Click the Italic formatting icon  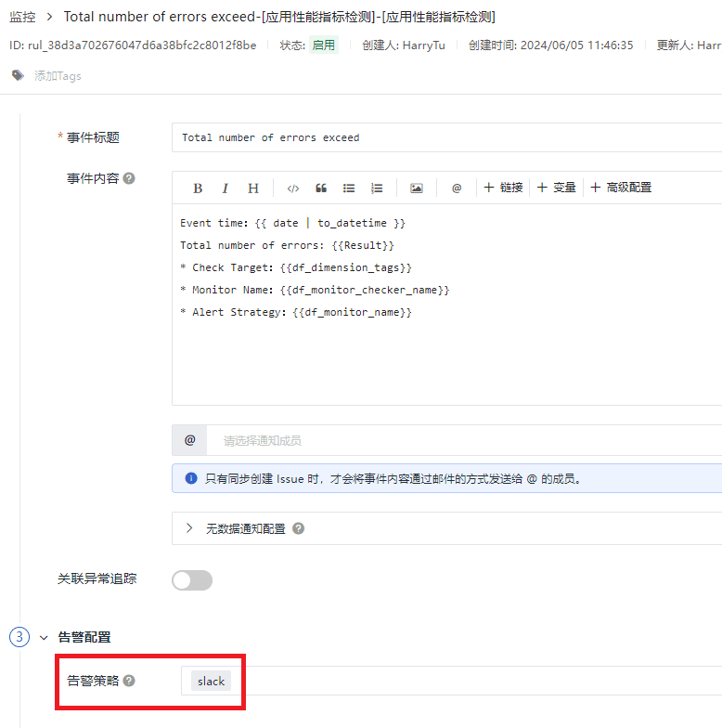coord(225,188)
